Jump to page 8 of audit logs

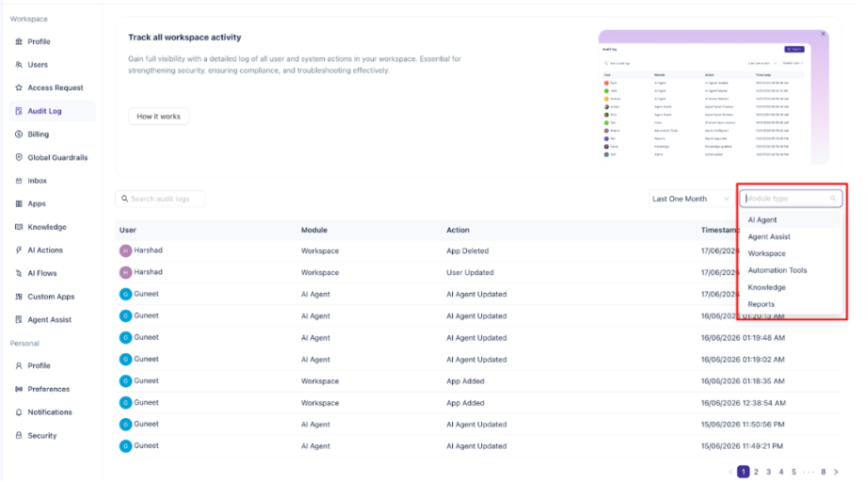click(823, 472)
